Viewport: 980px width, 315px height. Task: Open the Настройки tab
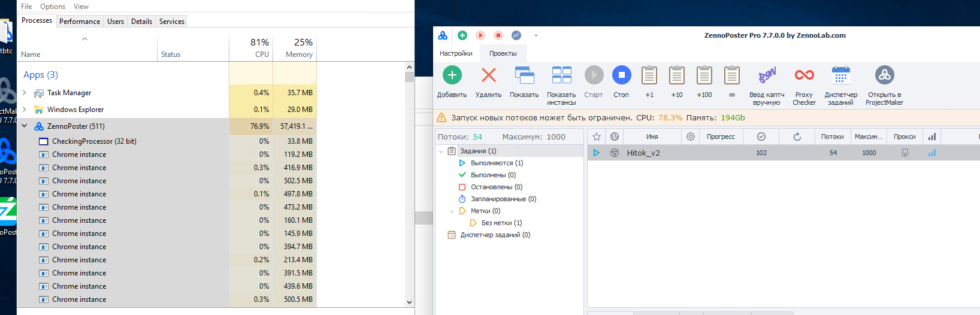click(x=456, y=53)
